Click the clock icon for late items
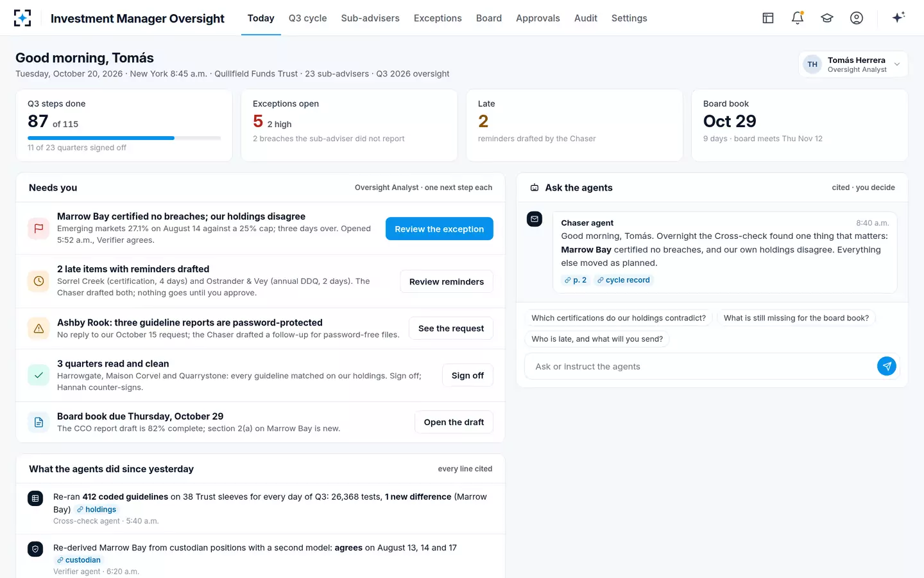This screenshot has width=924, height=578. click(x=38, y=281)
